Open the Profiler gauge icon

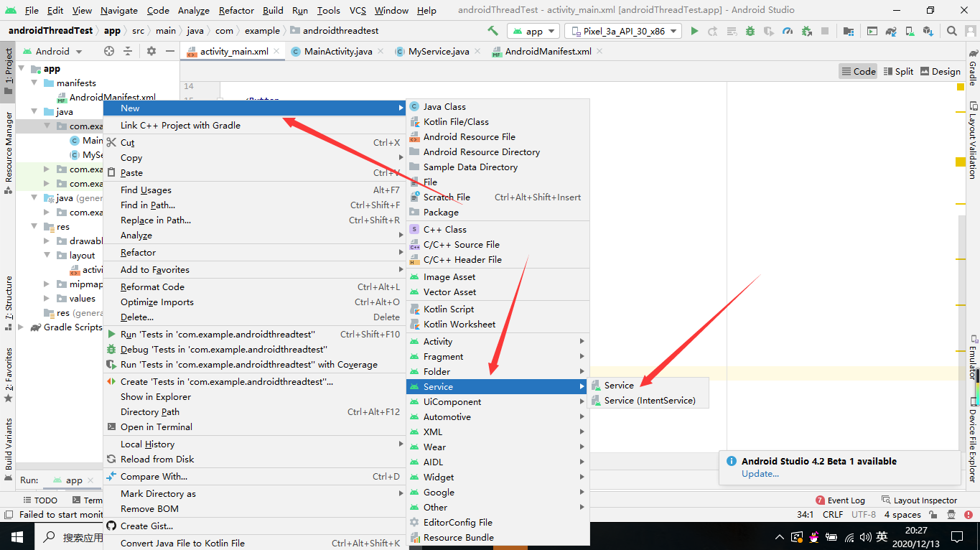coord(788,31)
